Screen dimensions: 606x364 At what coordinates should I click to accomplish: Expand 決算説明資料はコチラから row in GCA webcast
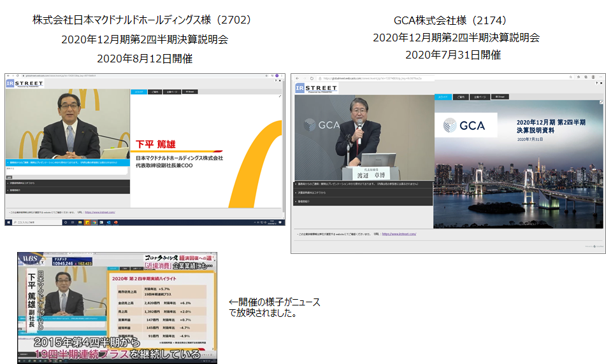pyautogui.click(x=363, y=192)
